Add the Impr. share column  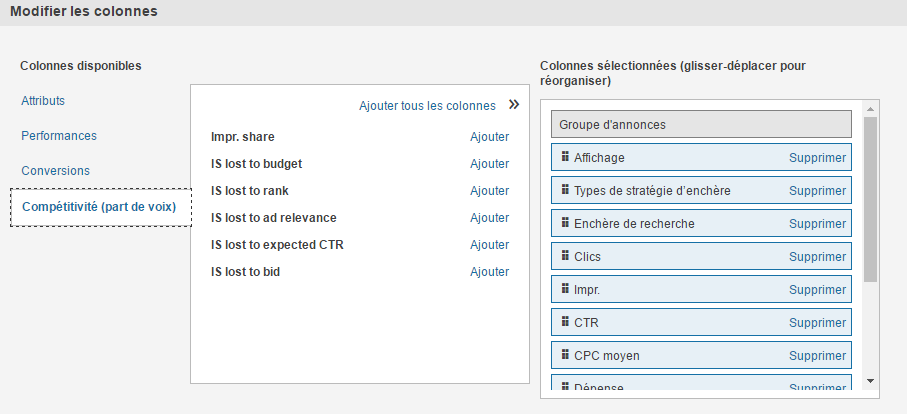coord(489,137)
